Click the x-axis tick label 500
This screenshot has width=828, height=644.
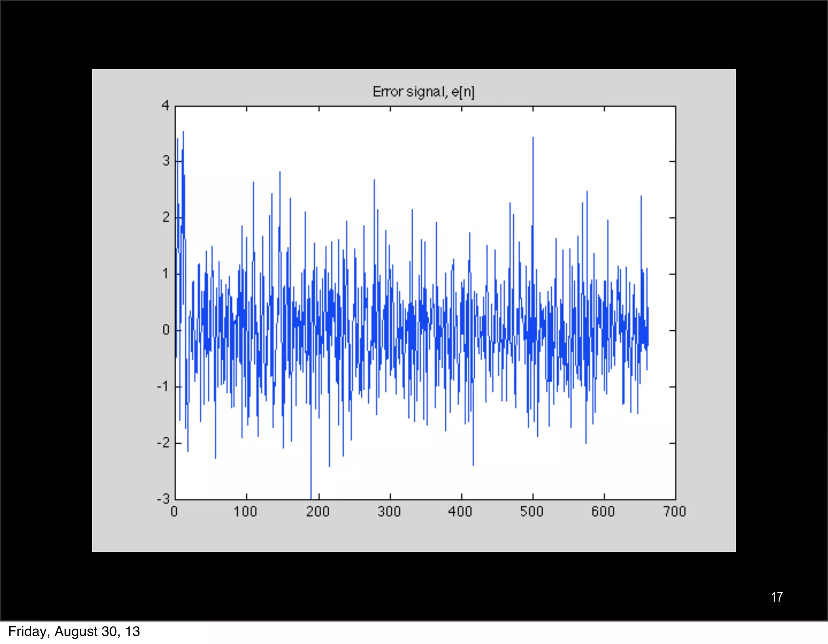pos(532,512)
